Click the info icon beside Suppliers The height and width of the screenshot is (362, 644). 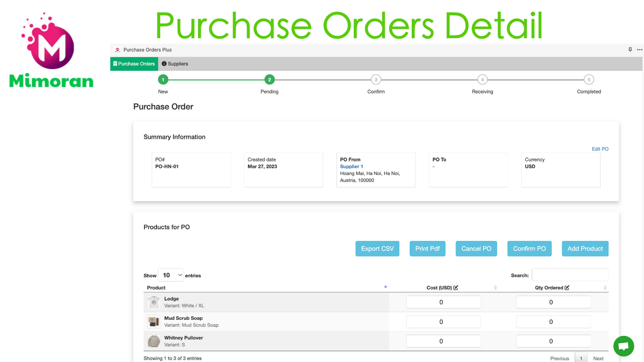point(164,64)
